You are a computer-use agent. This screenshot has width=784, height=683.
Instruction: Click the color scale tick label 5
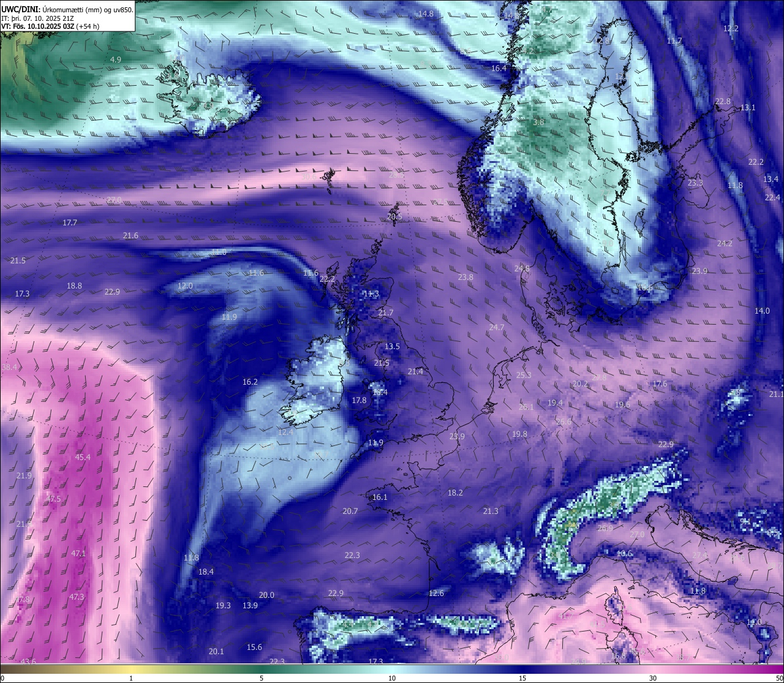click(262, 678)
